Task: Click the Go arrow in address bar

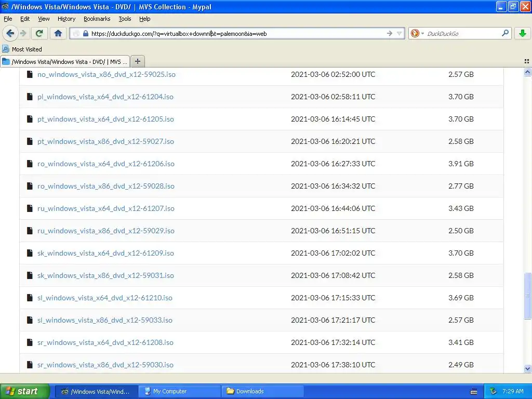Action: point(390,33)
